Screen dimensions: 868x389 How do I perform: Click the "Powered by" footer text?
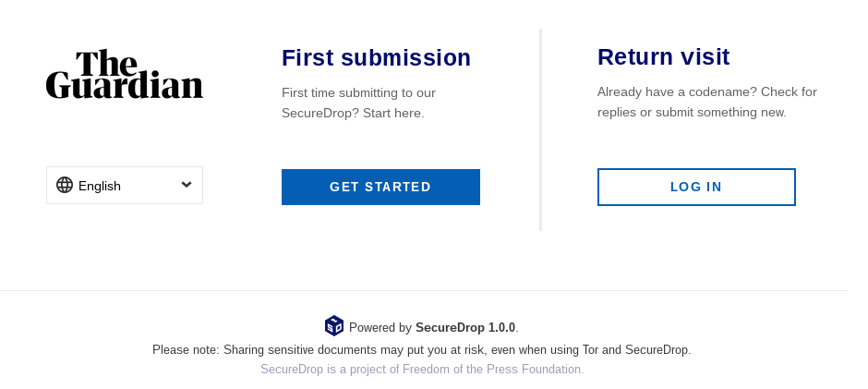(x=380, y=327)
